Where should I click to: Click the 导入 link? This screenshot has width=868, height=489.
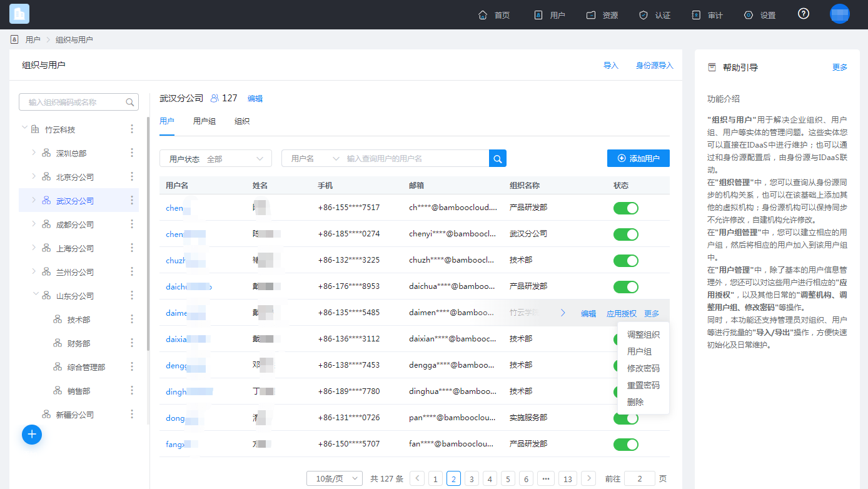[x=611, y=66]
